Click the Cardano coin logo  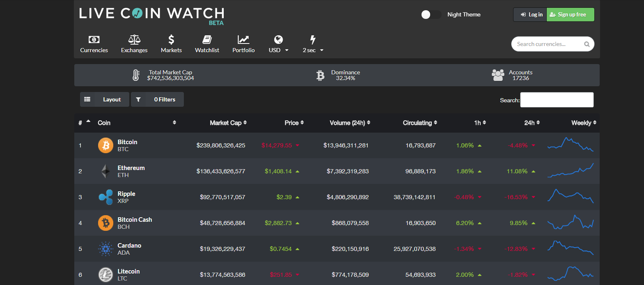pos(105,249)
